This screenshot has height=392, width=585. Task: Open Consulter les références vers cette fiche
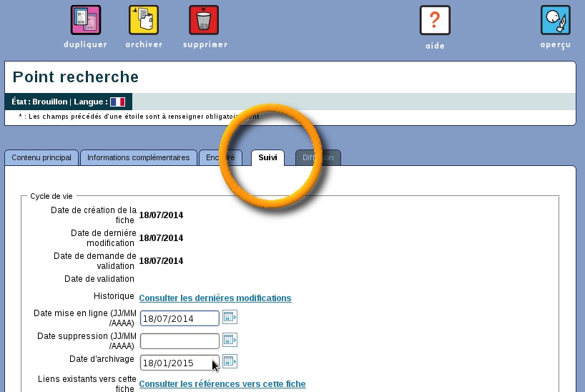pyautogui.click(x=222, y=384)
